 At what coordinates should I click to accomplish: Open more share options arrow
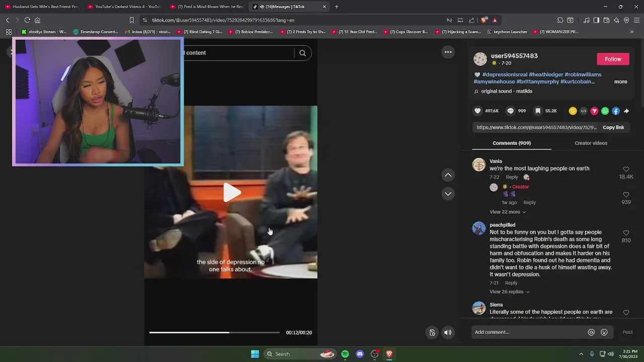pos(626,111)
